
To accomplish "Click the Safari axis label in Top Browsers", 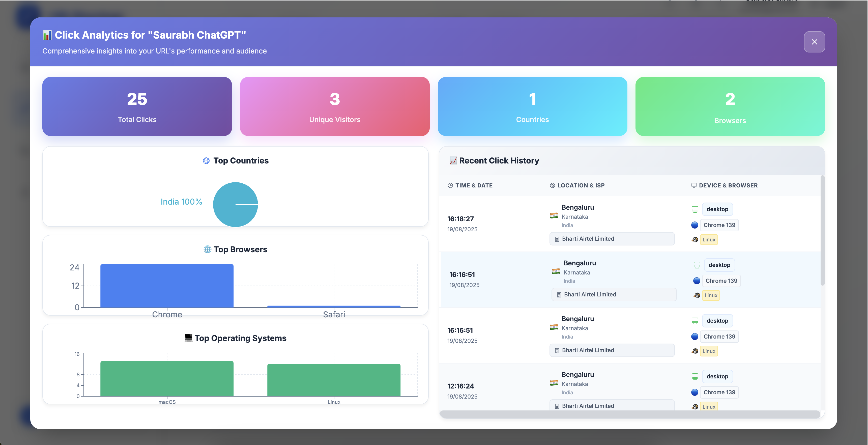I will [x=334, y=315].
